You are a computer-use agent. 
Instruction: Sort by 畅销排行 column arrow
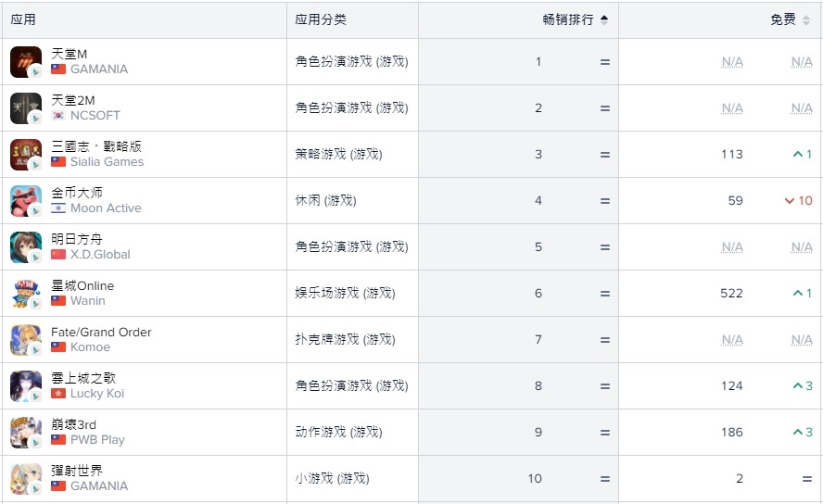coord(604,20)
